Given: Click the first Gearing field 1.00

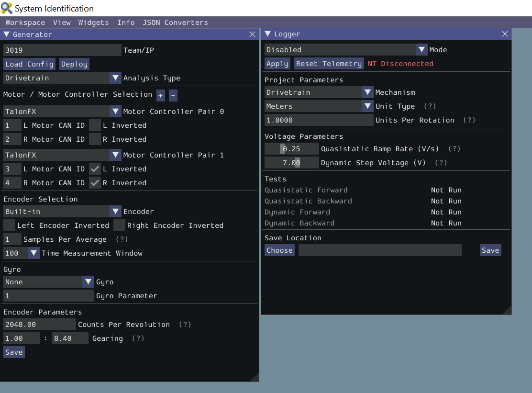Looking at the screenshot, I should click(22, 338).
